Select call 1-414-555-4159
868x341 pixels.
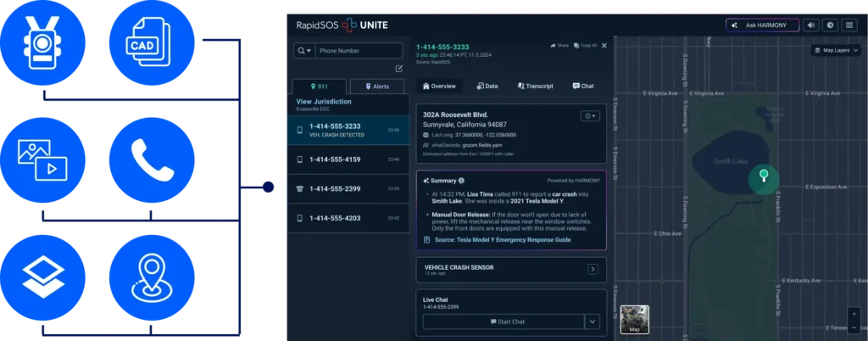click(348, 159)
